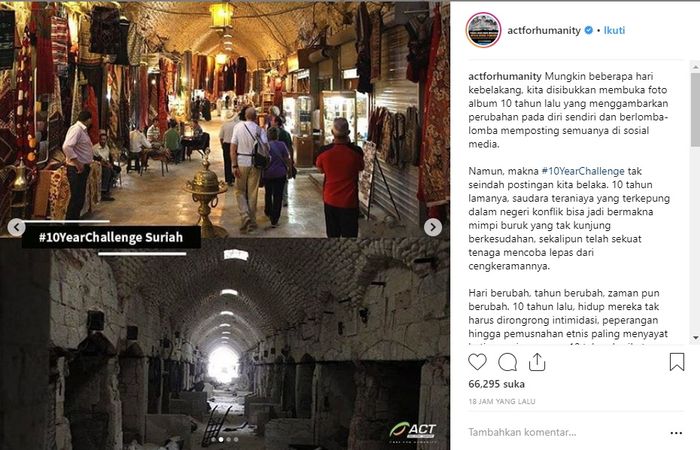Share the post using share icon

coord(537,362)
